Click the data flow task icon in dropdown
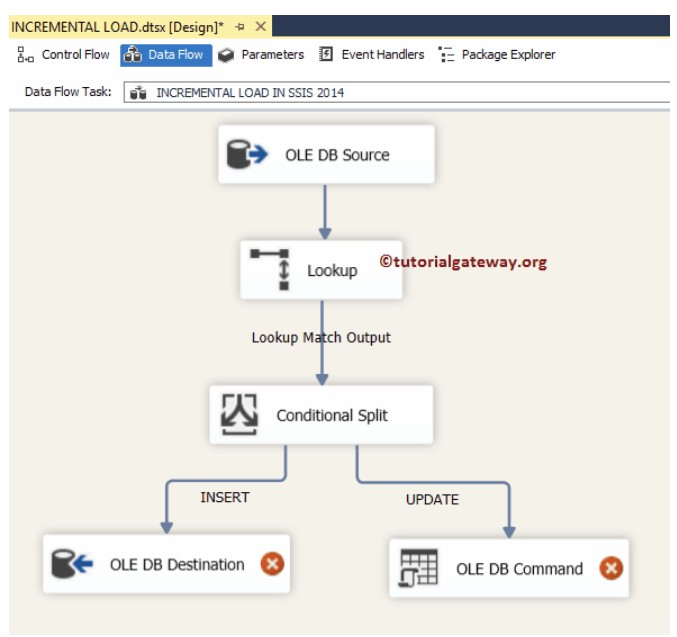Viewport: 677px width, 637px height. tap(138, 92)
